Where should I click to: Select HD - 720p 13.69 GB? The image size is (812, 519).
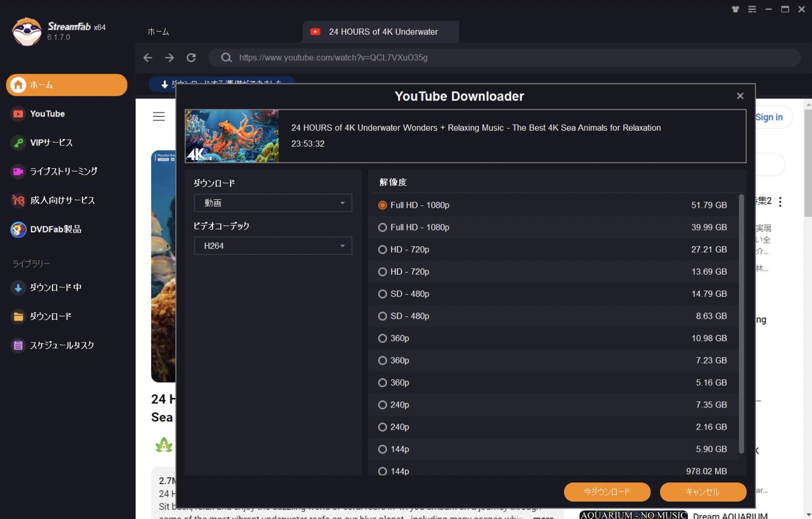pos(553,272)
